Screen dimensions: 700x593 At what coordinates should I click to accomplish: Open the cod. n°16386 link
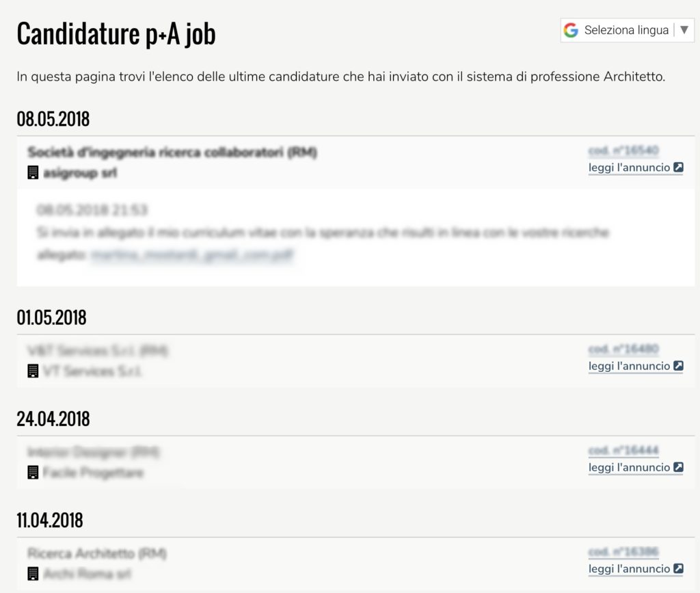[x=623, y=552]
